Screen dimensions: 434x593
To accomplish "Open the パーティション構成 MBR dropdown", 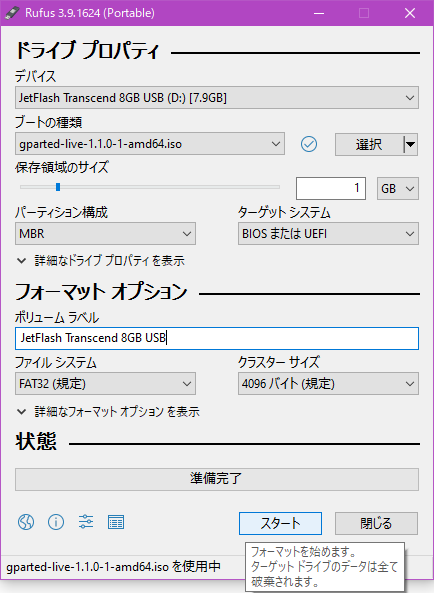I will click(105, 234).
